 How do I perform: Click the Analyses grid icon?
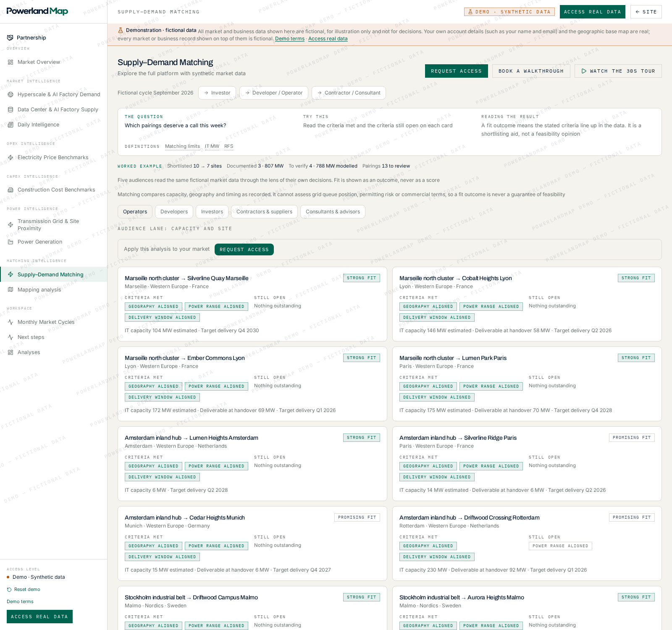click(10, 352)
